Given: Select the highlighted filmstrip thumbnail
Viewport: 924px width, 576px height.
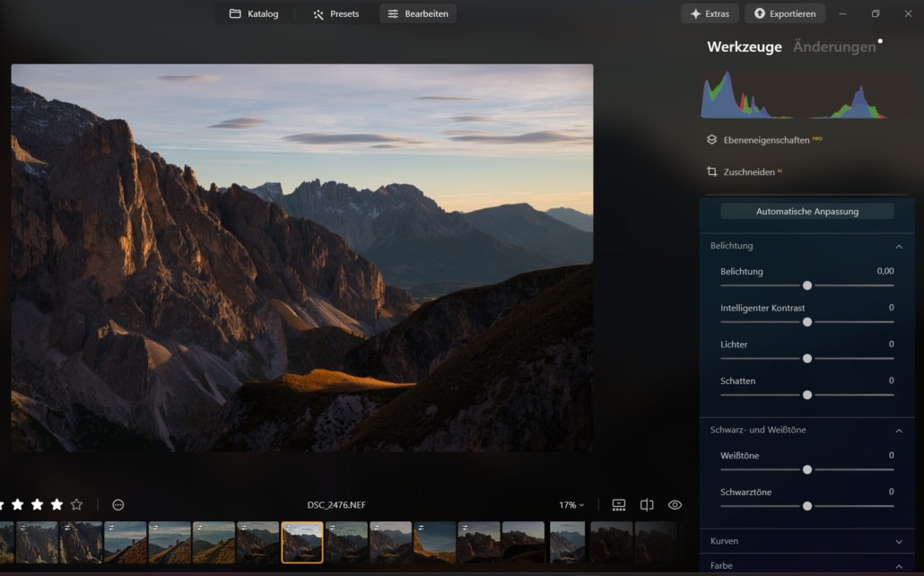Looking at the screenshot, I should click(302, 542).
